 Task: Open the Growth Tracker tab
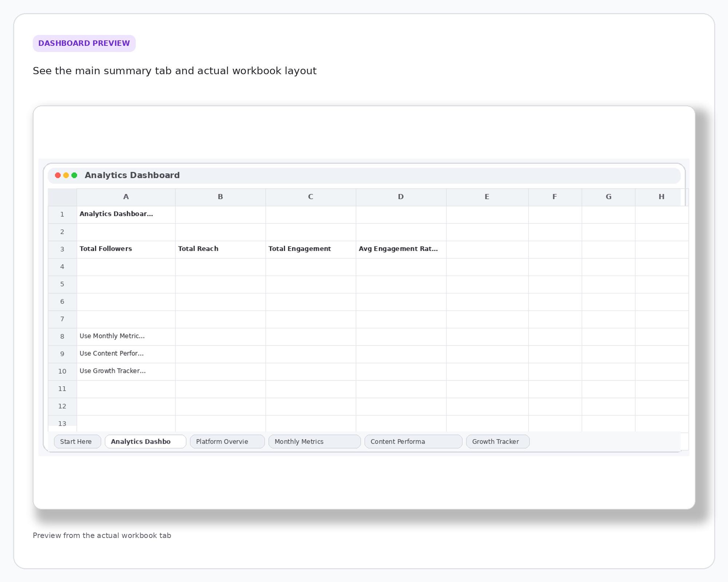pos(498,442)
